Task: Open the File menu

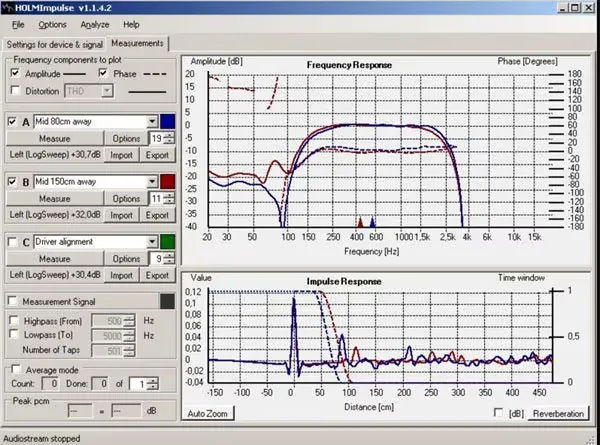Action: 18,25
